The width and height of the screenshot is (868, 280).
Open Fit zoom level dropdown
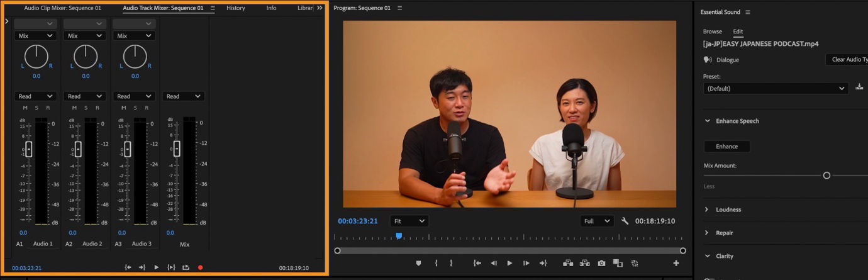coord(409,221)
